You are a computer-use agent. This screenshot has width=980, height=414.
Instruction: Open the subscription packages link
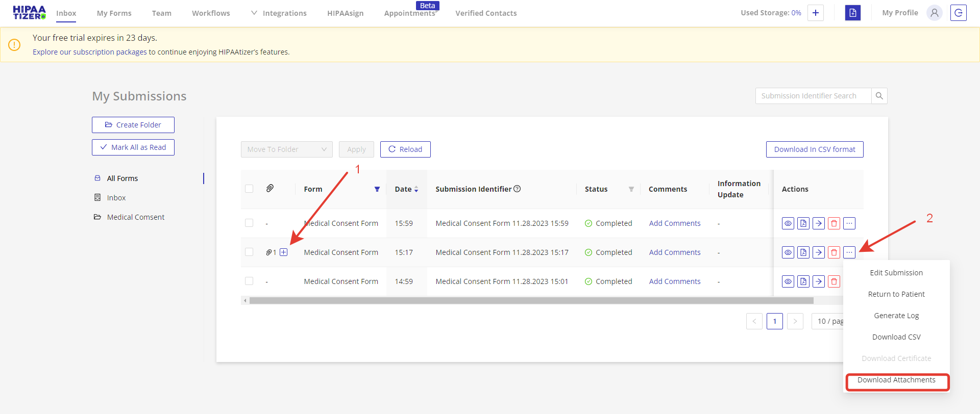[x=90, y=52]
